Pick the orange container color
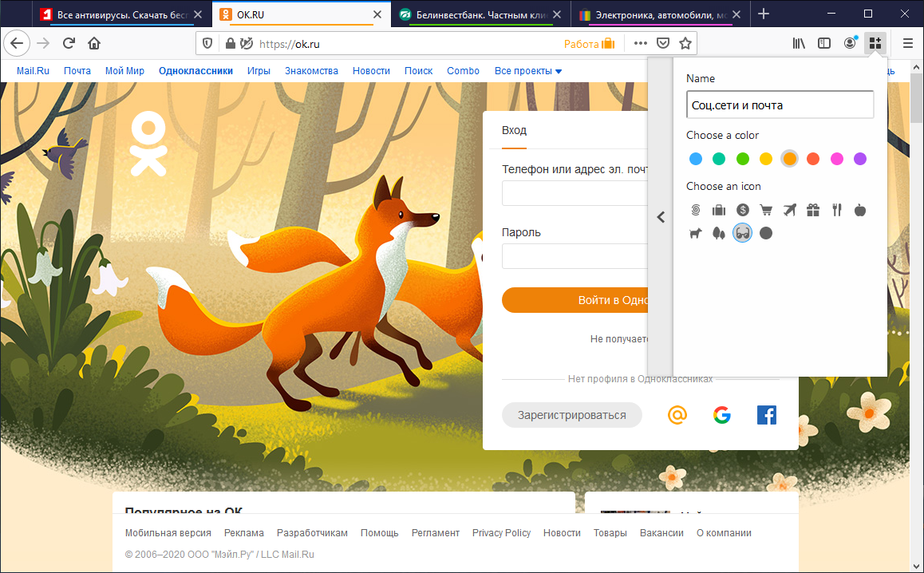The image size is (924, 573). [x=790, y=159]
